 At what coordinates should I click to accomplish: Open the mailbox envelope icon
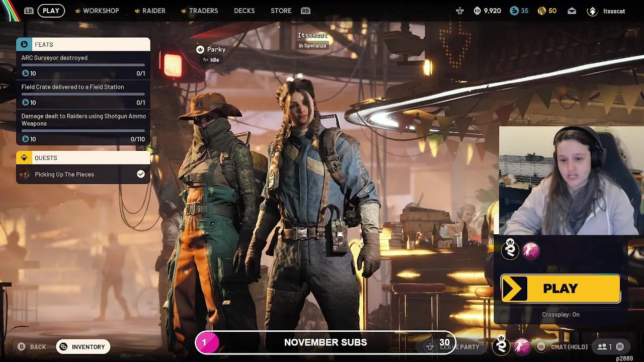(572, 11)
